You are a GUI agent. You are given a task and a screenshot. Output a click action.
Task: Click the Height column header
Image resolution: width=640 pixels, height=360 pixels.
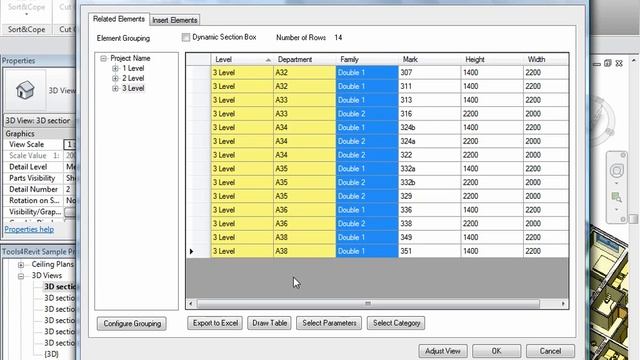tap(492, 60)
